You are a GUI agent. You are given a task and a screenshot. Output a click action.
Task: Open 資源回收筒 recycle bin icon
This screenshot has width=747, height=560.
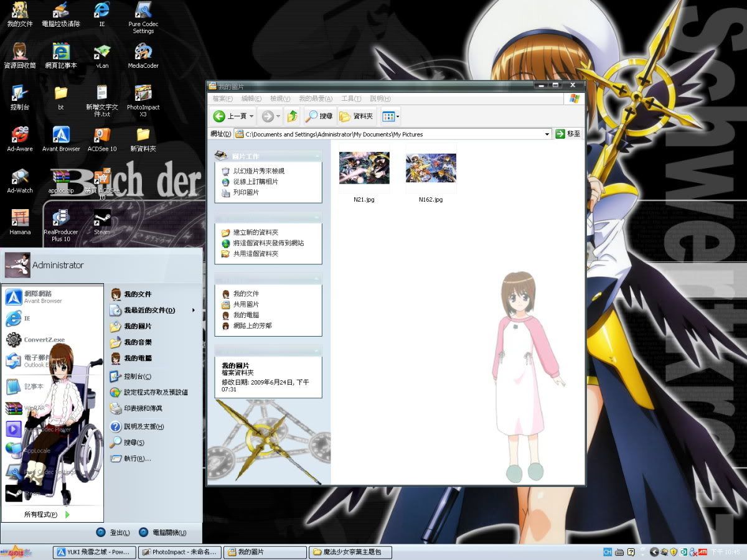[x=20, y=55]
